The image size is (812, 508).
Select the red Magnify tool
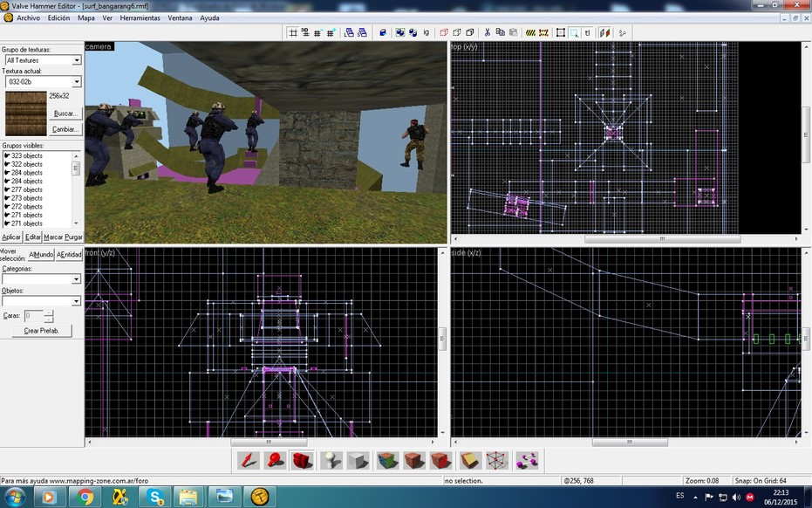(x=275, y=460)
